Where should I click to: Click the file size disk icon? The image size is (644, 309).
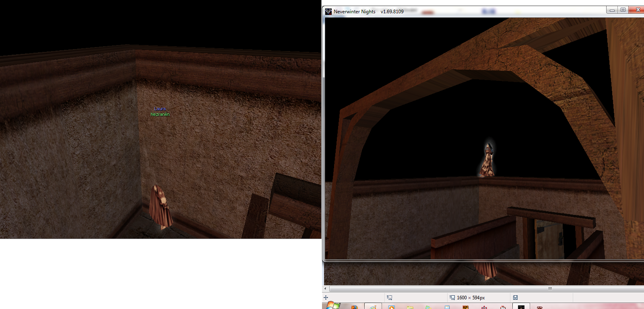[x=515, y=298]
